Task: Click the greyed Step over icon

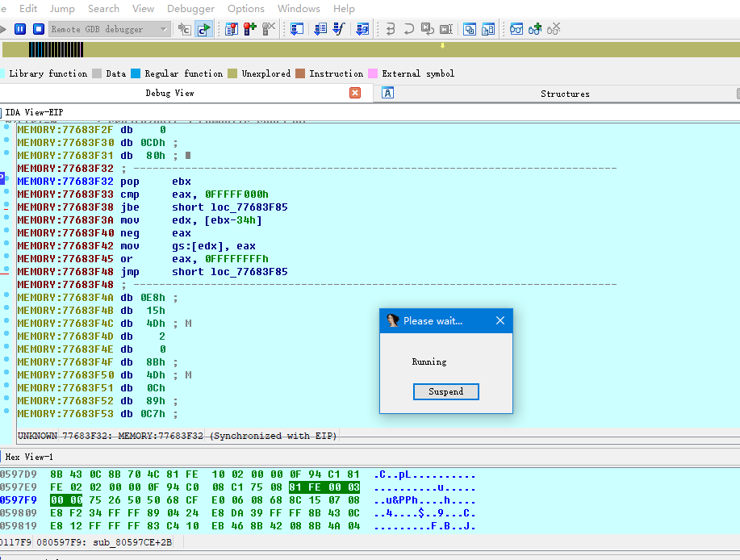Action: pos(408,29)
